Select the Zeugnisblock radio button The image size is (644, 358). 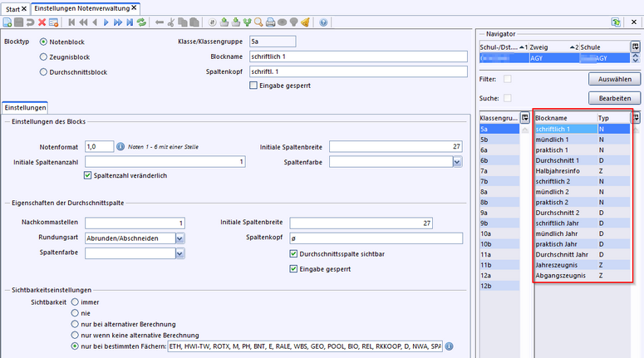(x=43, y=56)
